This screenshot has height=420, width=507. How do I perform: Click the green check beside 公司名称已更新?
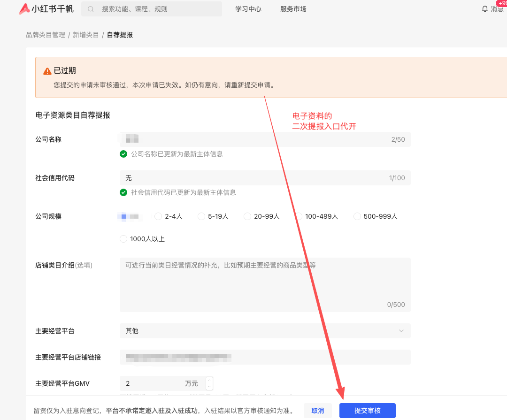coord(123,154)
